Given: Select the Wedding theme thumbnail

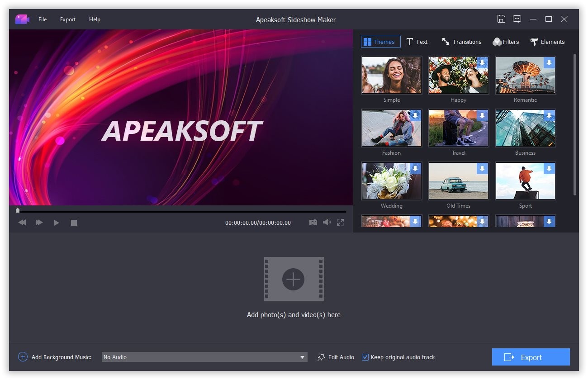Looking at the screenshot, I should pos(392,181).
